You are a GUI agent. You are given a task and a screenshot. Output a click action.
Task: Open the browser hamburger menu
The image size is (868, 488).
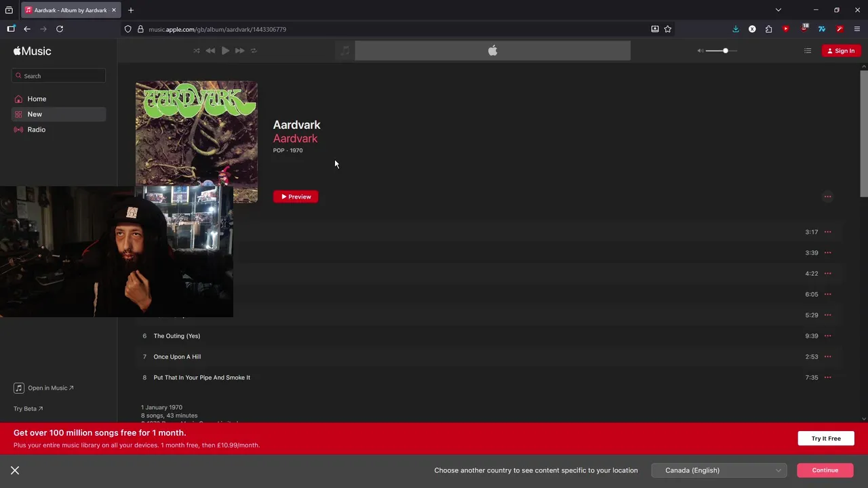pyautogui.click(x=857, y=29)
